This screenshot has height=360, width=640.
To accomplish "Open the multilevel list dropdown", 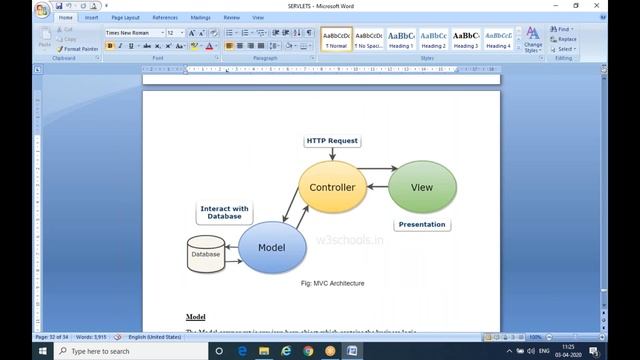I will pyautogui.click(x=262, y=33).
